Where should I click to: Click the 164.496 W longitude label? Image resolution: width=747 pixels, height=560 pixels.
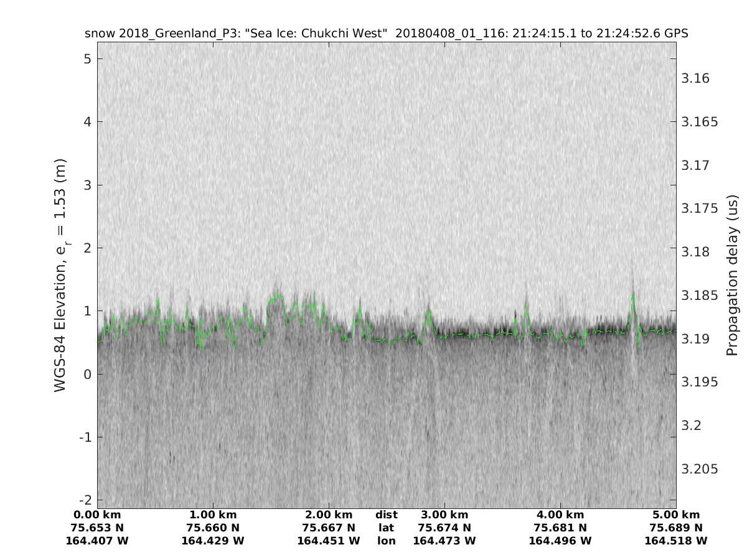click(x=560, y=541)
